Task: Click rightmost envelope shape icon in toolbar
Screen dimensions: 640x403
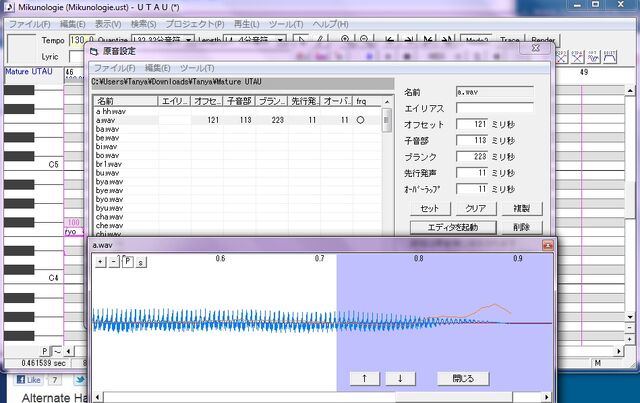Action: (x=609, y=57)
